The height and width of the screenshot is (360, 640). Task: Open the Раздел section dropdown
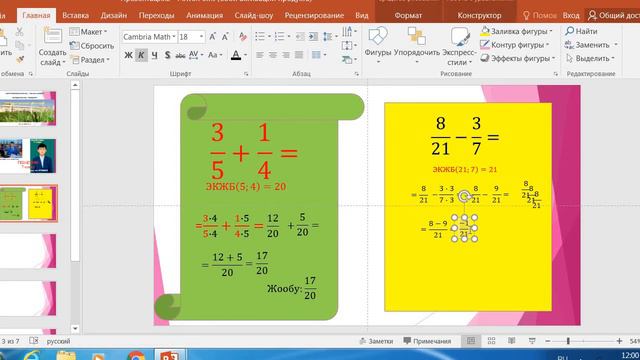pyautogui.click(x=91, y=60)
